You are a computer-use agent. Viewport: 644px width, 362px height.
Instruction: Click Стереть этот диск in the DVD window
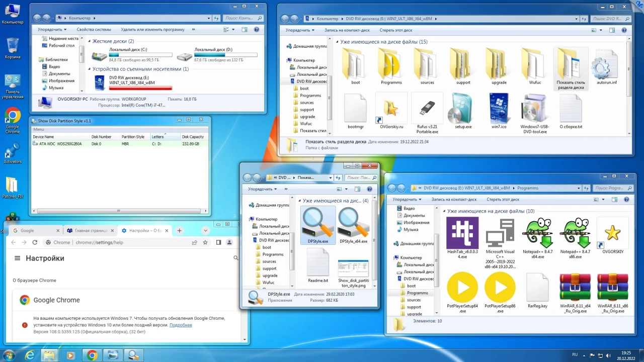pyautogui.click(x=396, y=30)
